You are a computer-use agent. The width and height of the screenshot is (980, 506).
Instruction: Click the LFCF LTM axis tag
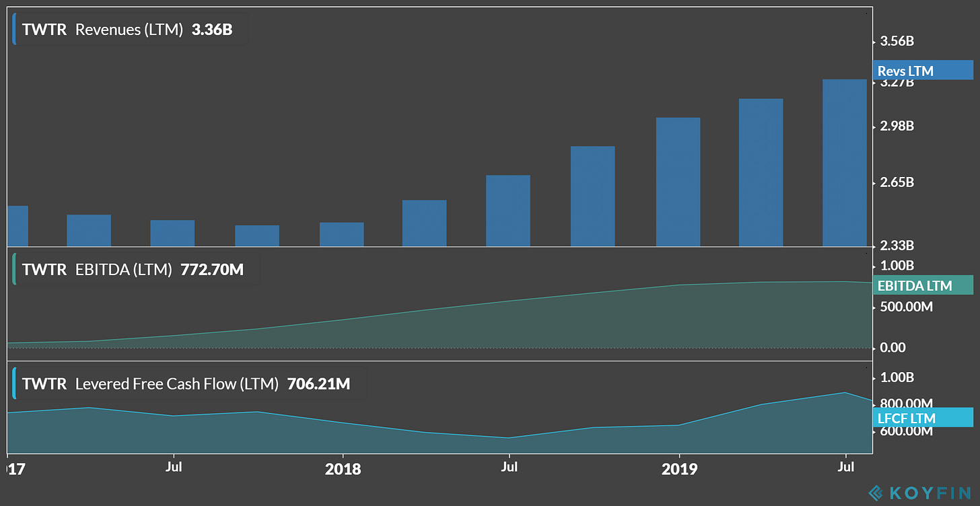coord(923,417)
